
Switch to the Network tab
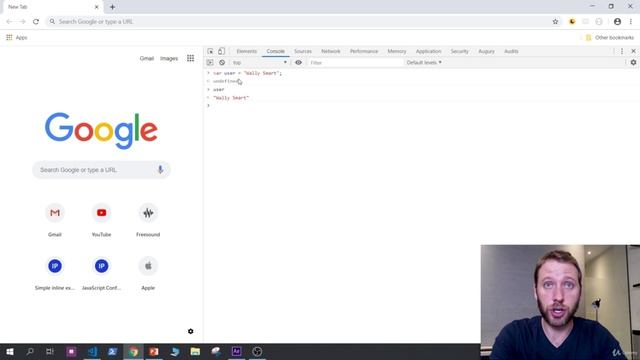[x=331, y=51]
